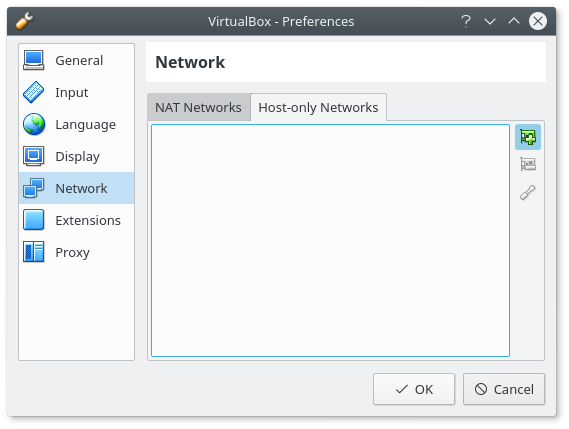Select the General computer icon
The image size is (569, 429).
point(33,60)
